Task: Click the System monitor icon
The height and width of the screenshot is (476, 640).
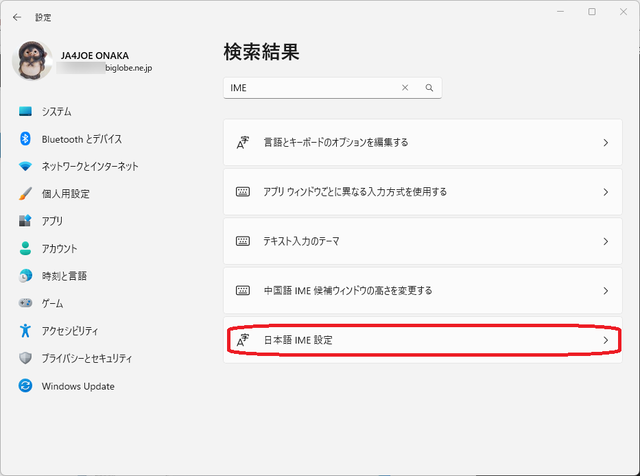Action: (25, 111)
